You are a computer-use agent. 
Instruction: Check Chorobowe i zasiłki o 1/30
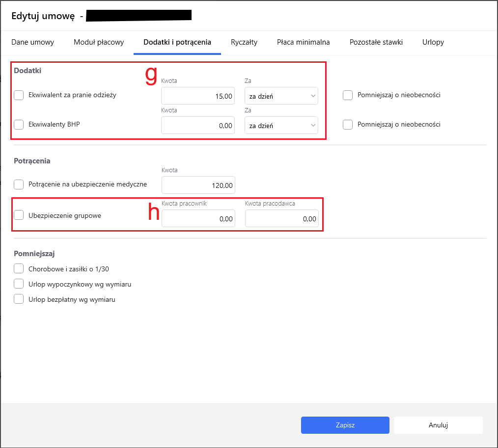(19, 269)
